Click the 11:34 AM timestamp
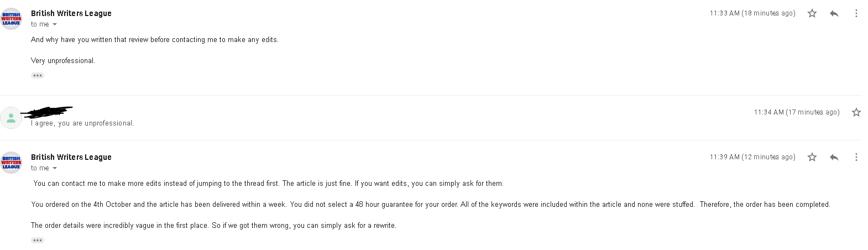 pyautogui.click(x=797, y=112)
